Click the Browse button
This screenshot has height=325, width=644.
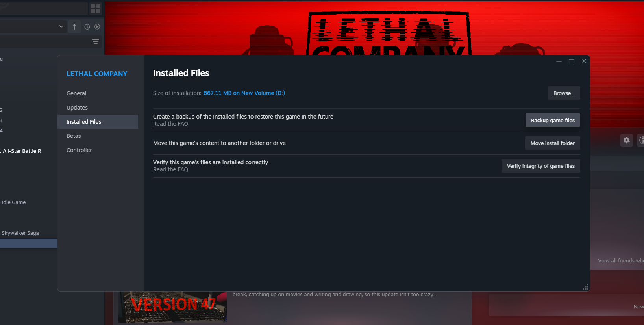tap(564, 93)
